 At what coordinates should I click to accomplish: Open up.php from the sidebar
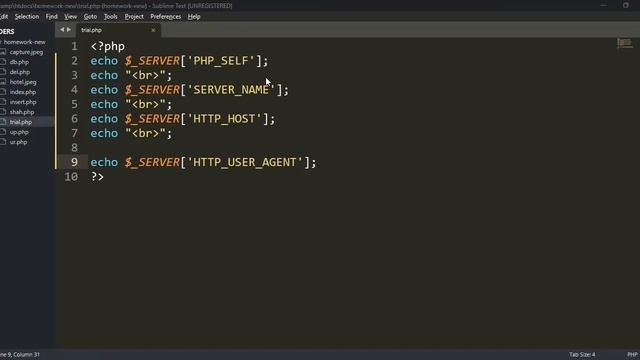(19, 132)
